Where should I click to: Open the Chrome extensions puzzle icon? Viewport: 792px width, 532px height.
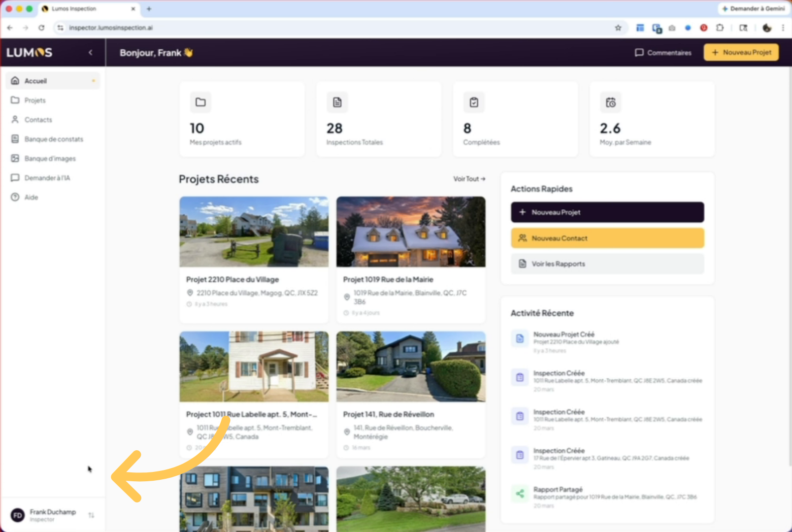pyautogui.click(x=720, y=28)
